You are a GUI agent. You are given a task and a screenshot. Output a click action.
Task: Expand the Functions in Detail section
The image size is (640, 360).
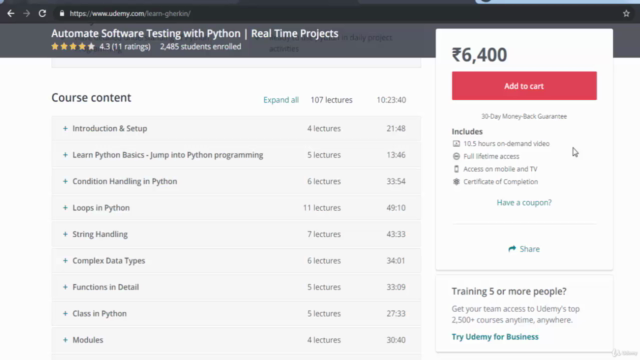236,287
